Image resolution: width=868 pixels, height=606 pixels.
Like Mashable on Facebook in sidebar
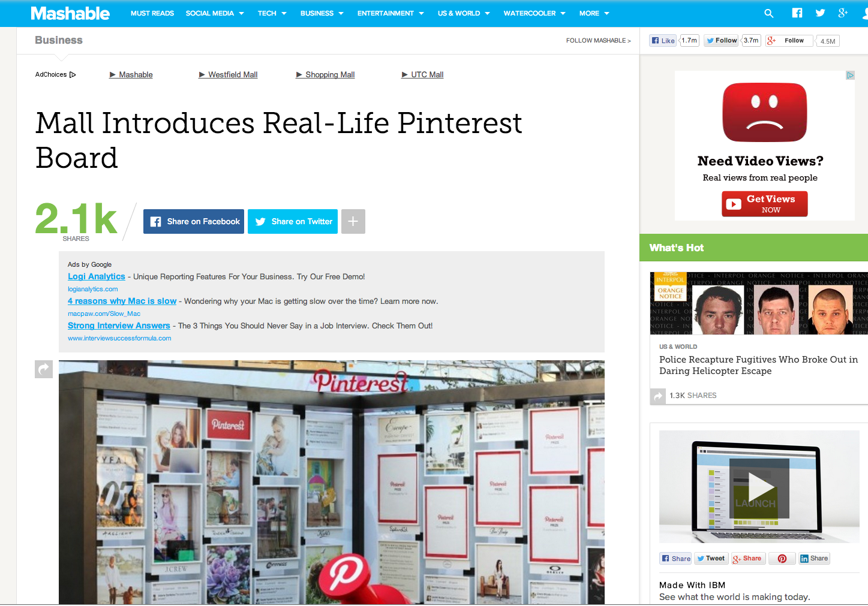pos(663,41)
